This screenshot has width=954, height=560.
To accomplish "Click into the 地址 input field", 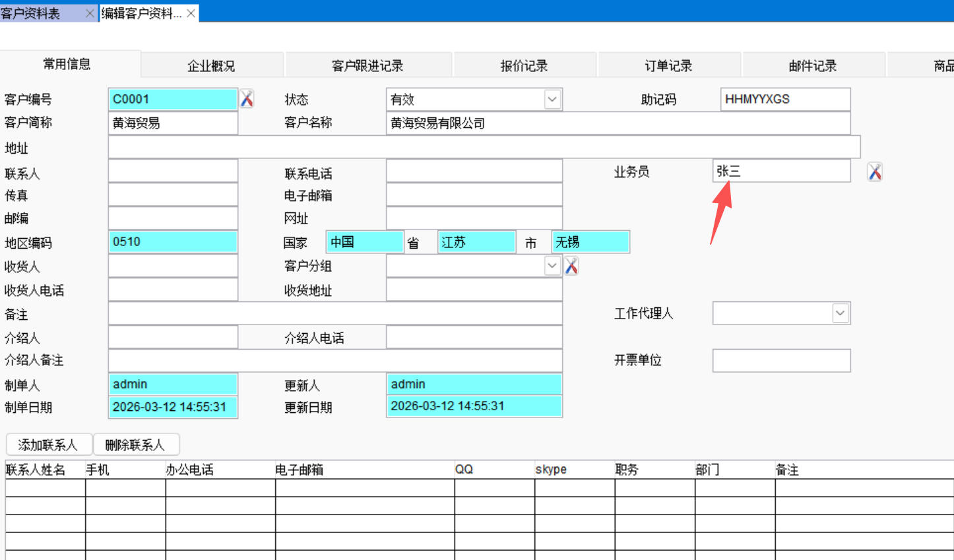I will (x=484, y=147).
